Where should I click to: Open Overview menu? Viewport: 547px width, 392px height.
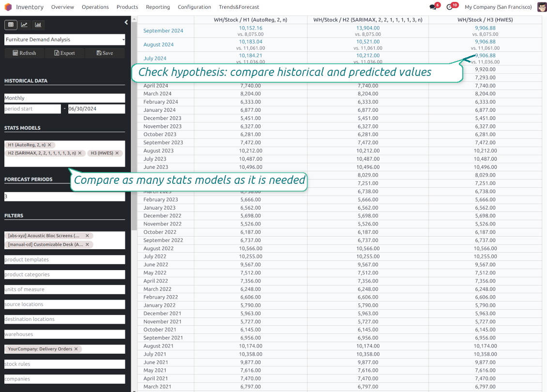pyautogui.click(x=62, y=7)
